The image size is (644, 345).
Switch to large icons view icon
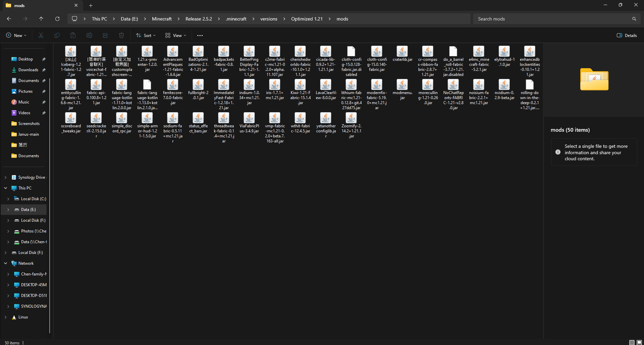(x=639, y=342)
